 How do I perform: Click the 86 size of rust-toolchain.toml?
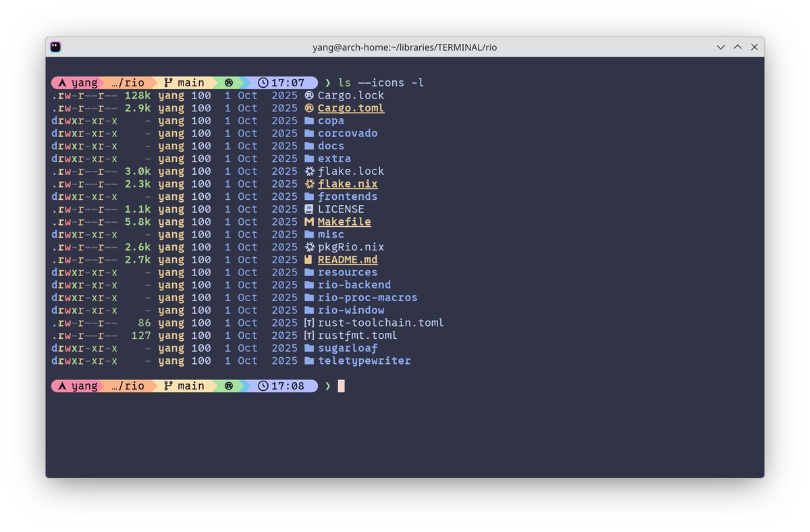point(144,323)
